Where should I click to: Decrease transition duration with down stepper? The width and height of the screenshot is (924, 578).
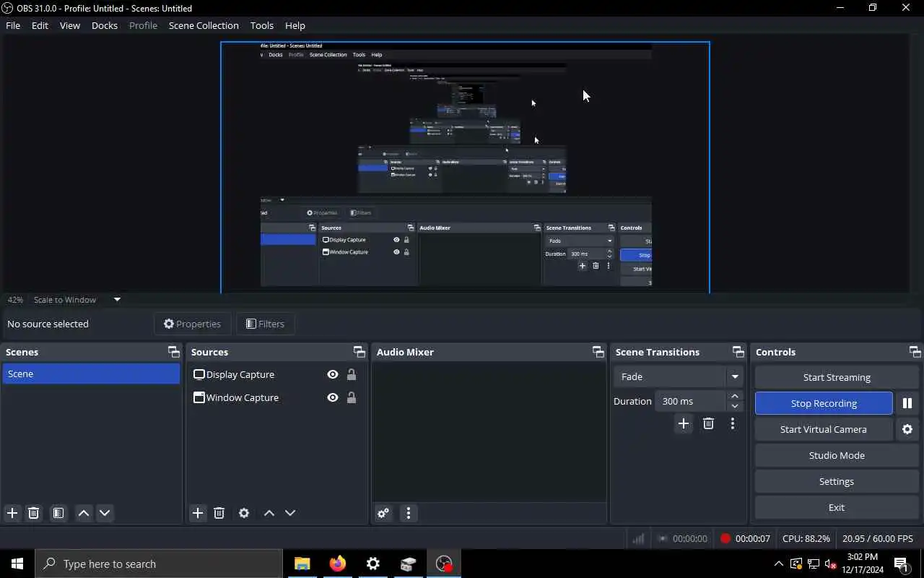[x=735, y=406]
